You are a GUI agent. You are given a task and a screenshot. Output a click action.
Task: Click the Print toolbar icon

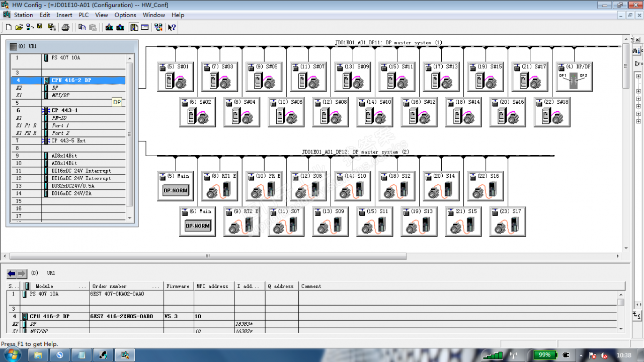click(65, 27)
